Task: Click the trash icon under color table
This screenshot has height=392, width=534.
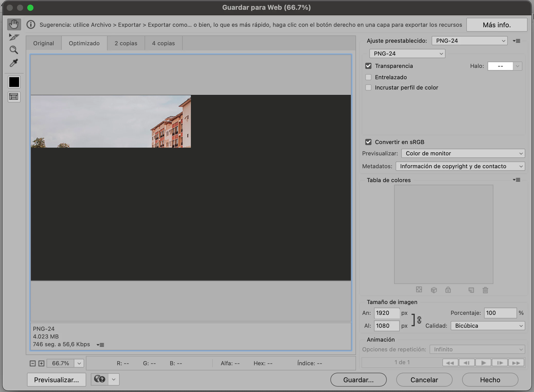Action: pos(485,290)
